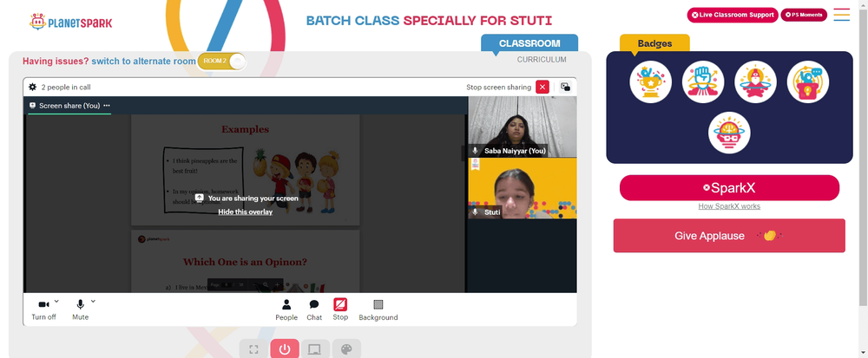Turn off the camera
Viewport: 868px width, 358px height.
point(43,310)
